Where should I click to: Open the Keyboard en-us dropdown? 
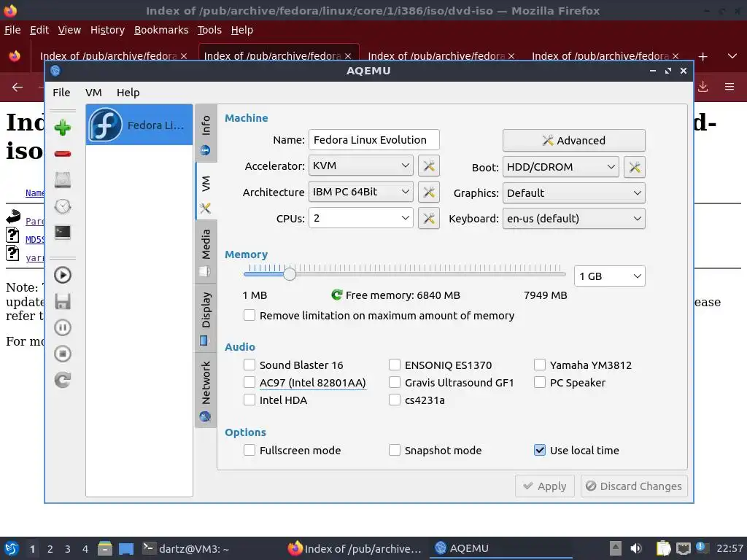[574, 219]
